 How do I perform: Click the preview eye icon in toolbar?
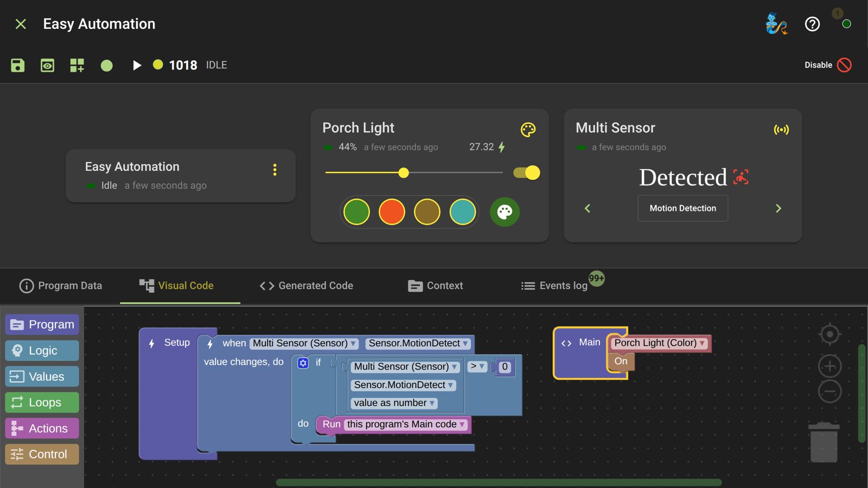pos(47,66)
